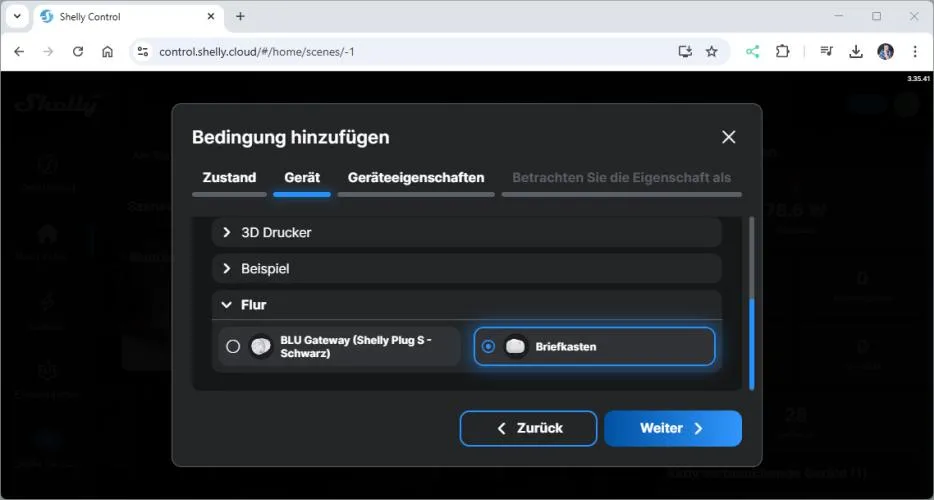The height and width of the screenshot is (500, 934).
Task: Open the Chrome profile avatar
Action: (x=885, y=51)
